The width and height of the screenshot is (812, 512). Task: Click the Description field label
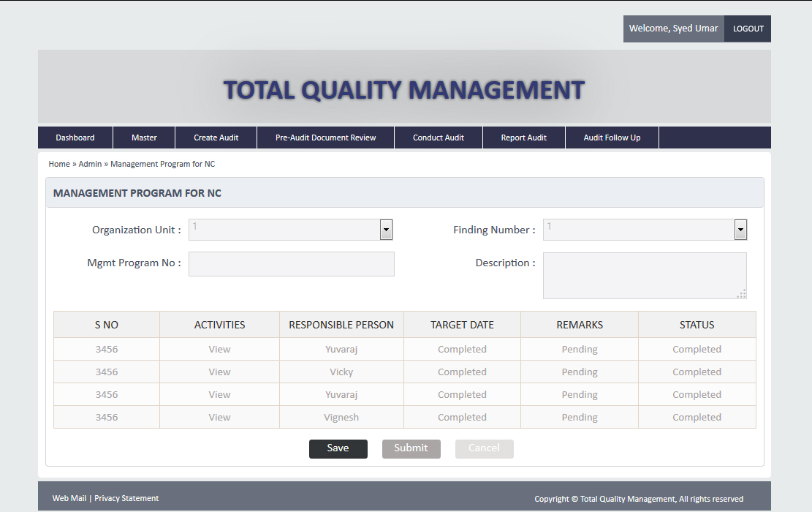pyautogui.click(x=506, y=263)
